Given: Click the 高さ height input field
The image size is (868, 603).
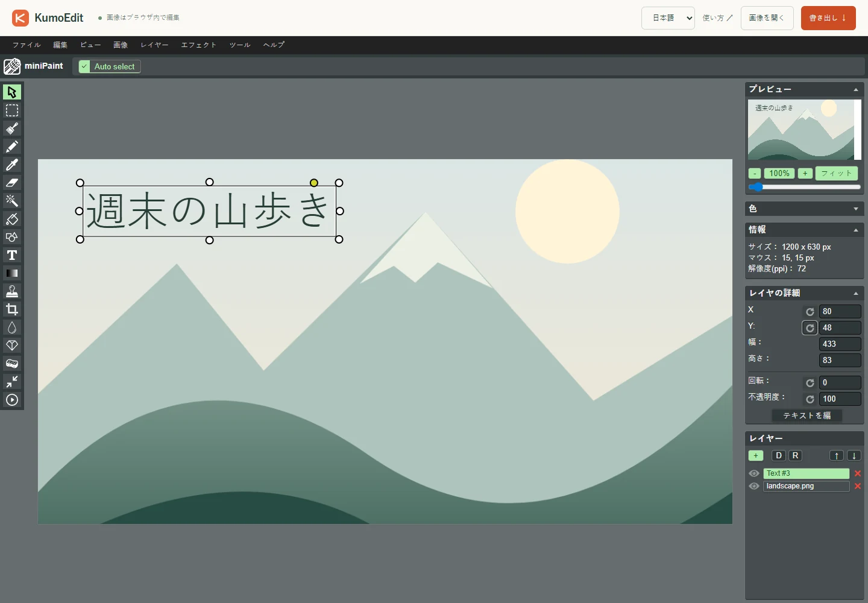Looking at the screenshot, I should tap(840, 361).
